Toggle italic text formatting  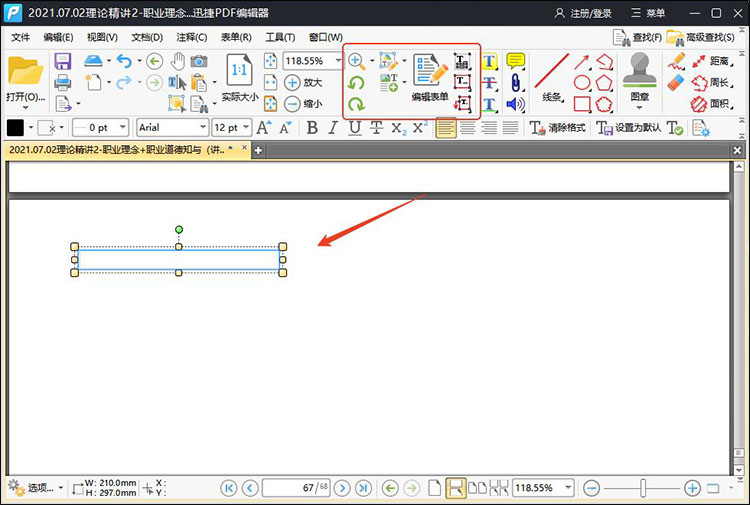coord(333,128)
